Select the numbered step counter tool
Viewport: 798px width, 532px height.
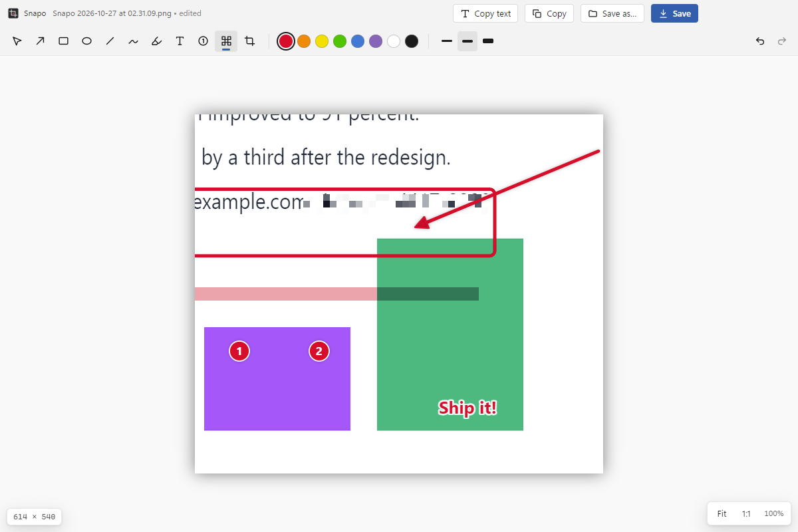click(203, 41)
